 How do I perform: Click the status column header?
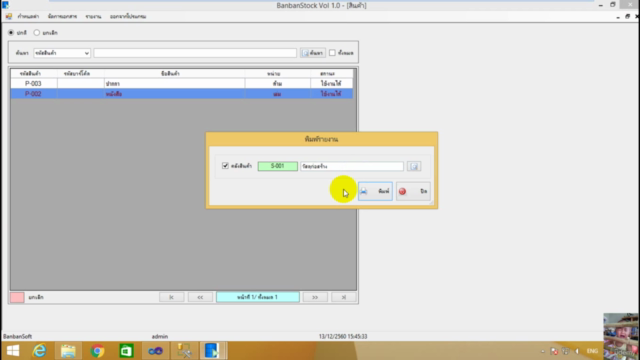331,73
